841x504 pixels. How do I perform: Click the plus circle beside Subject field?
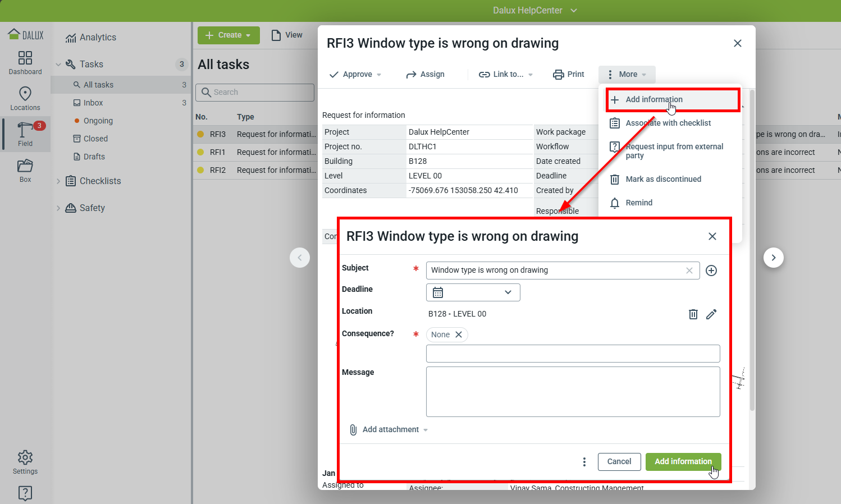(711, 271)
